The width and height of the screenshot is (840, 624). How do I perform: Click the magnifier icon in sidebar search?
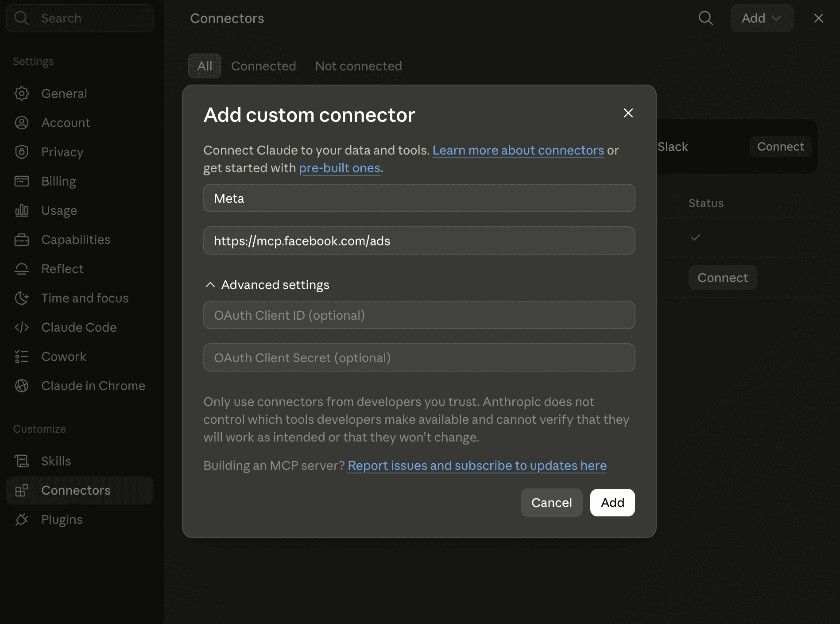point(21,18)
